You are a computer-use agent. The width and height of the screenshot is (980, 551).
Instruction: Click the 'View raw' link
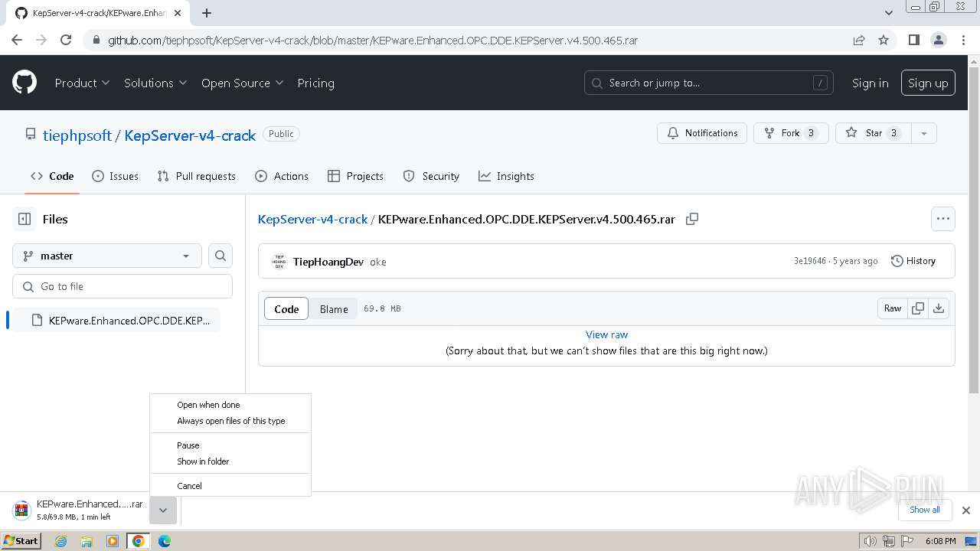[x=606, y=334]
